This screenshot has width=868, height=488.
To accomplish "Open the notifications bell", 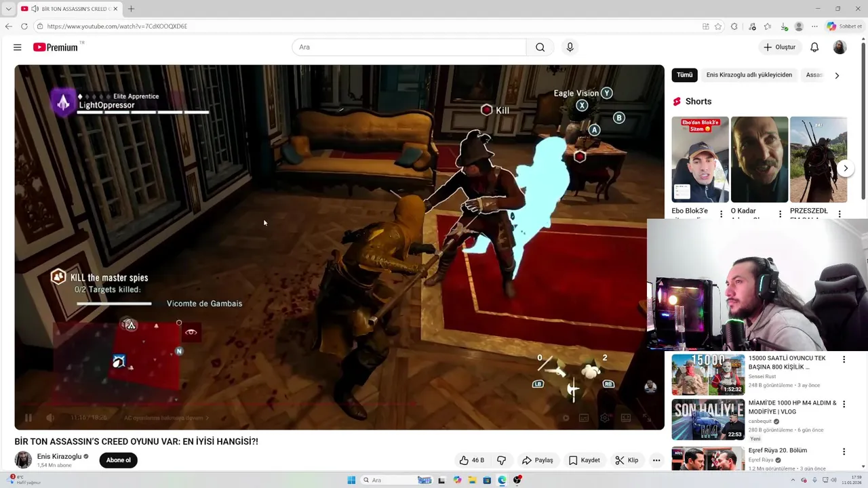I will point(814,47).
